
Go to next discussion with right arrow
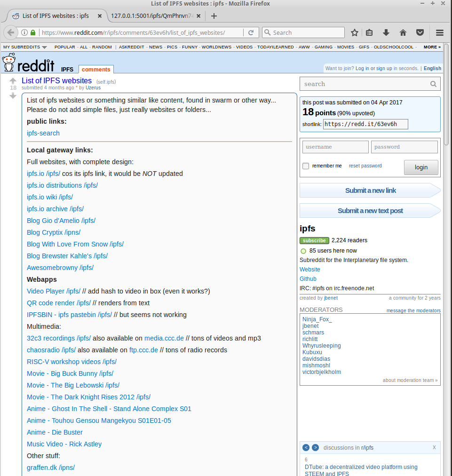pos(316,447)
